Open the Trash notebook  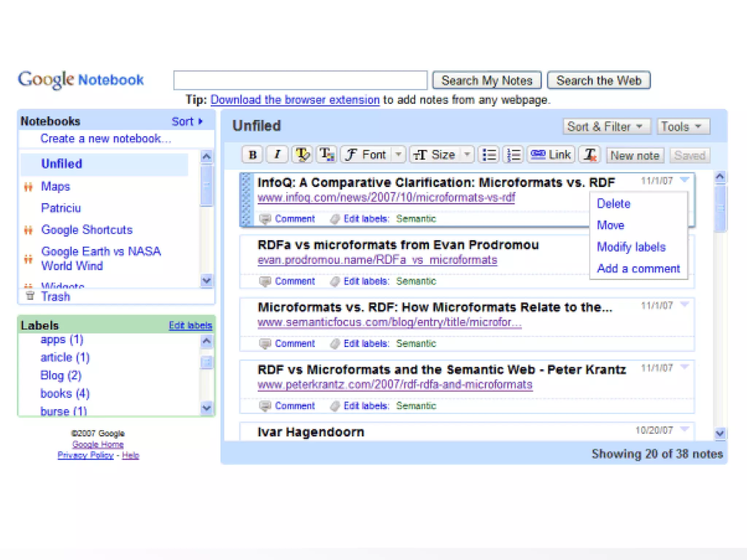click(x=55, y=297)
